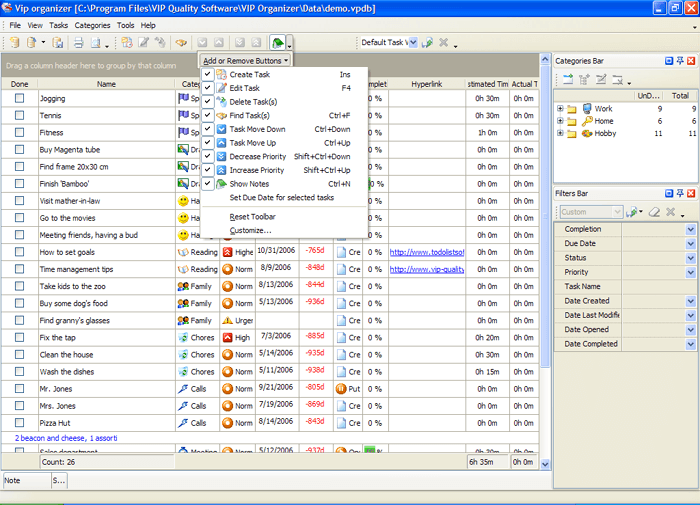Mark Buy Magenta tube as done
Screen dimensions: 700x505
19,150
